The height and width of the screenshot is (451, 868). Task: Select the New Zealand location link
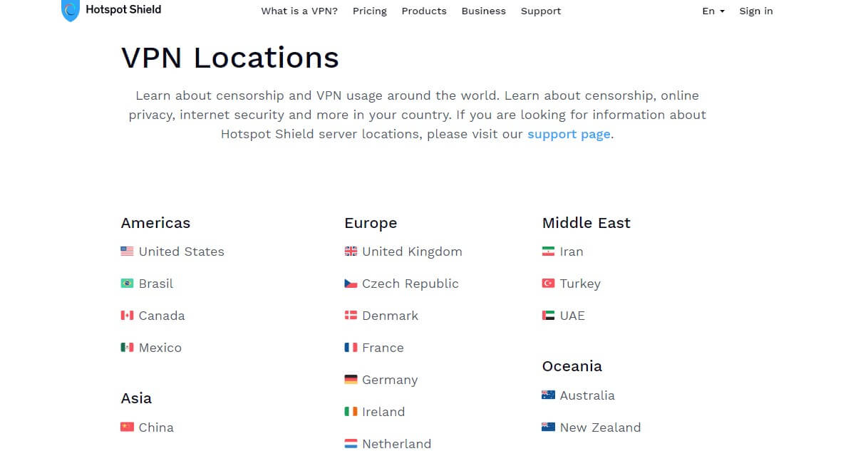(x=601, y=427)
